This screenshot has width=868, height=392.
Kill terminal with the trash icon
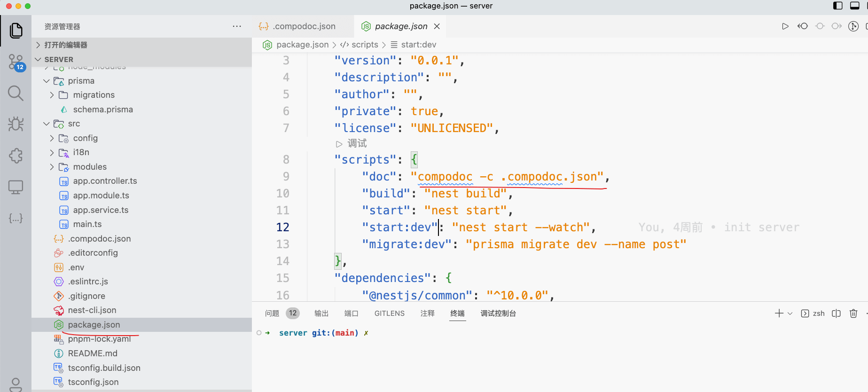(x=853, y=314)
